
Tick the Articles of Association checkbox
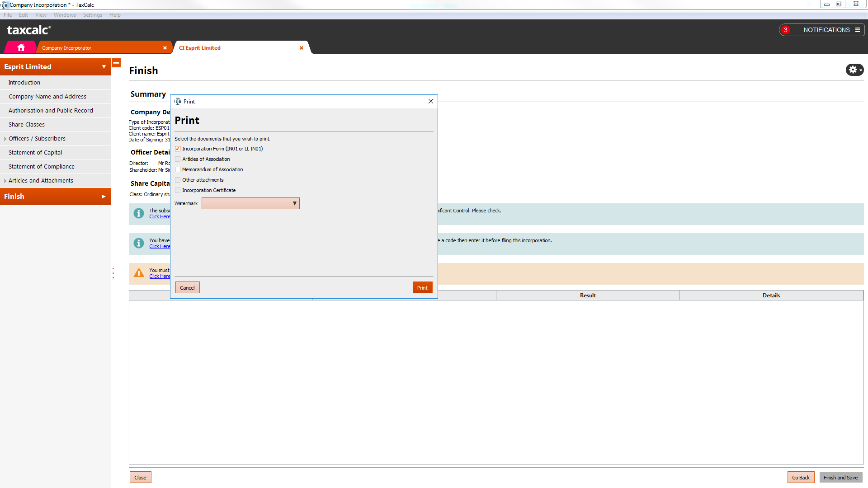tap(178, 159)
